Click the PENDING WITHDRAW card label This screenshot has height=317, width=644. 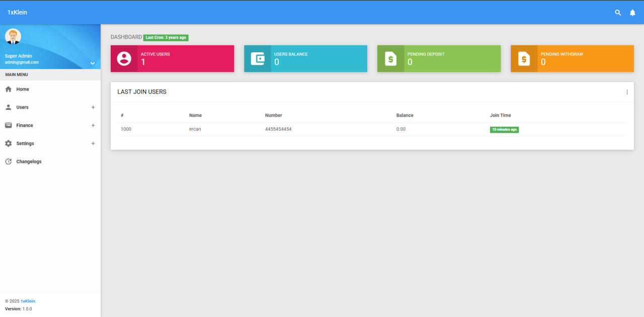(562, 54)
